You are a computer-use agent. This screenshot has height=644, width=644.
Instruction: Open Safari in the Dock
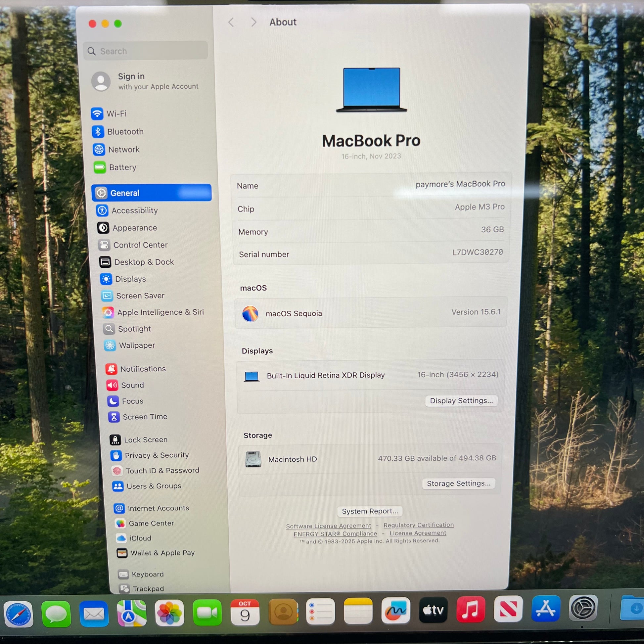coord(18,614)
